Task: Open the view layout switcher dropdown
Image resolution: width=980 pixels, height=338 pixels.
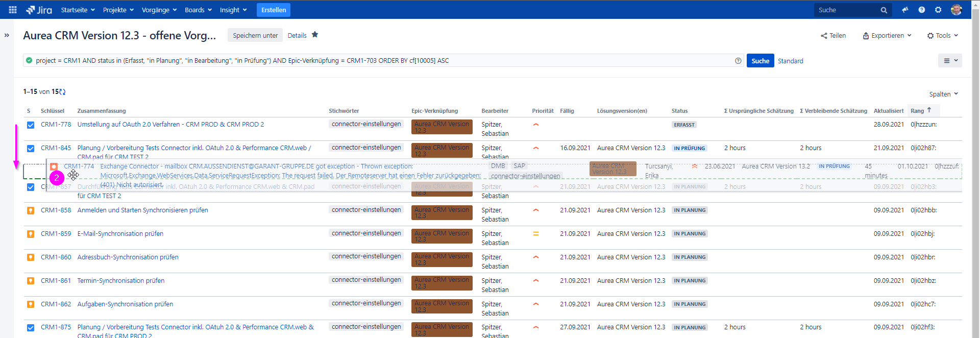Action: [x=950, y=61]
